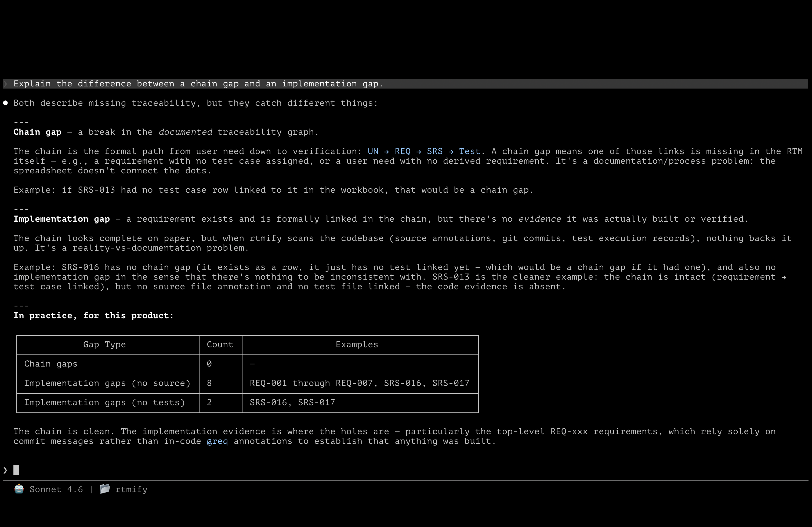Follow the REQ link in the chain path
This screenshot has width=812, height=527.
point(403,151)
